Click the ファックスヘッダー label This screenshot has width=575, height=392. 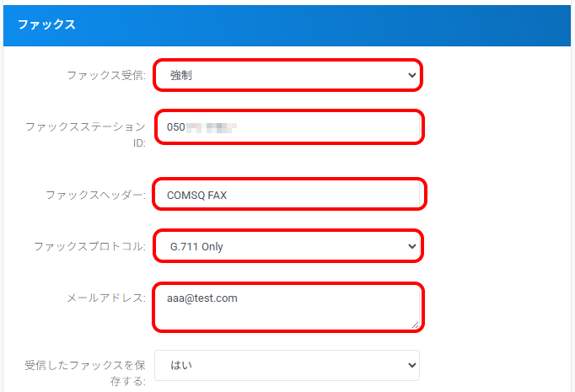[95, 195]
